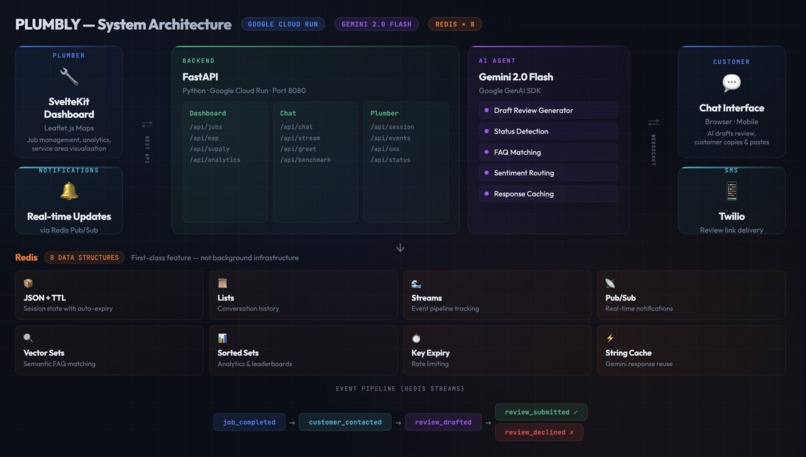Click Python · Google Cloud Run · Port 8080 subtitle
The width and height of the screenshot is (806, 457).
244,90
